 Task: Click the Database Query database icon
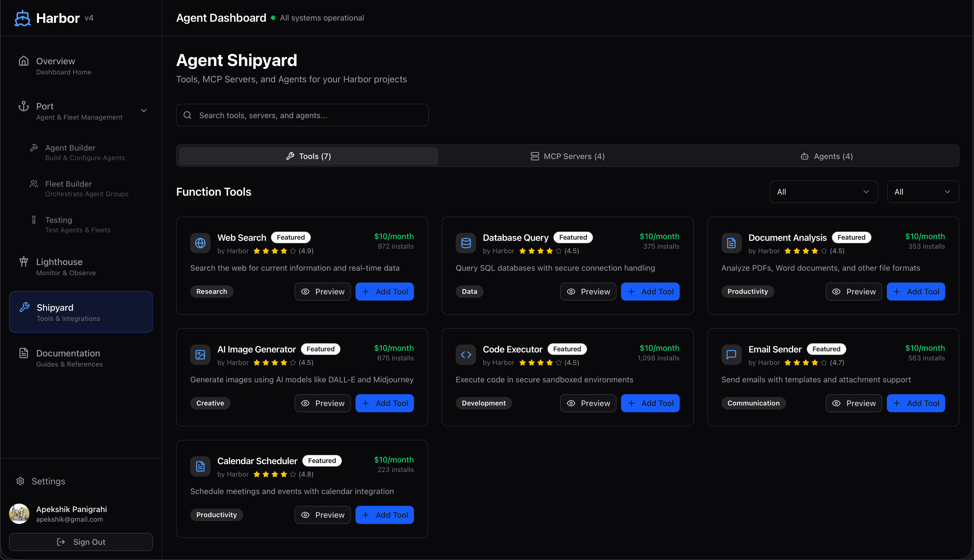466,243
